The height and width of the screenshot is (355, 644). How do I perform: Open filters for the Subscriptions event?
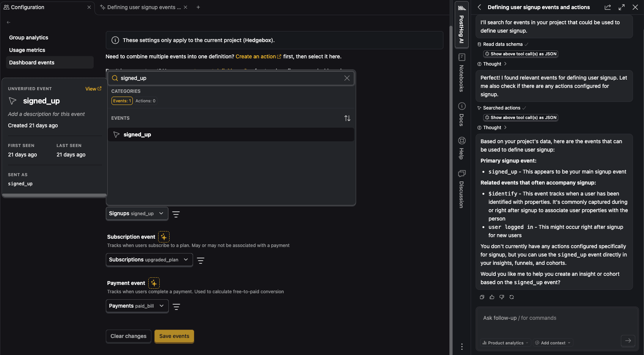tap(201, 260)
